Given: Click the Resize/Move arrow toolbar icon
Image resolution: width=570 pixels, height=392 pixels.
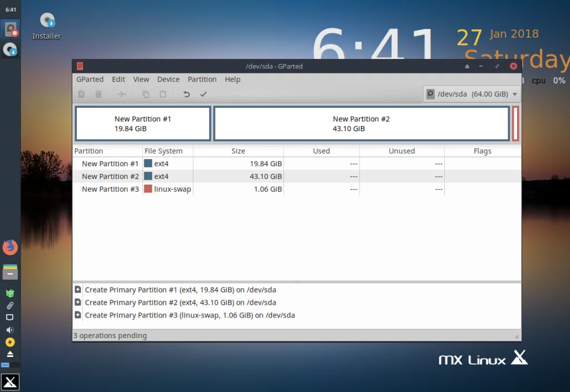Looking at the screenshot, I should coord(122,95).
